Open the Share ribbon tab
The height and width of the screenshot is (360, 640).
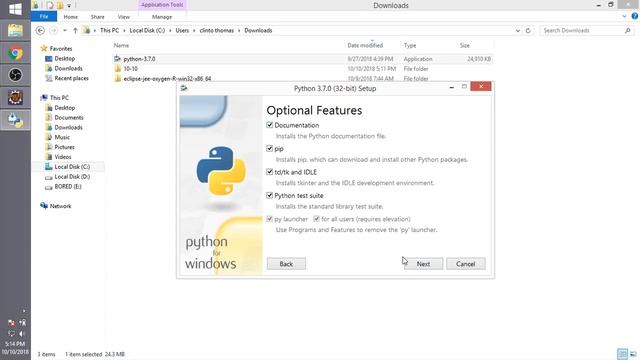98,17
